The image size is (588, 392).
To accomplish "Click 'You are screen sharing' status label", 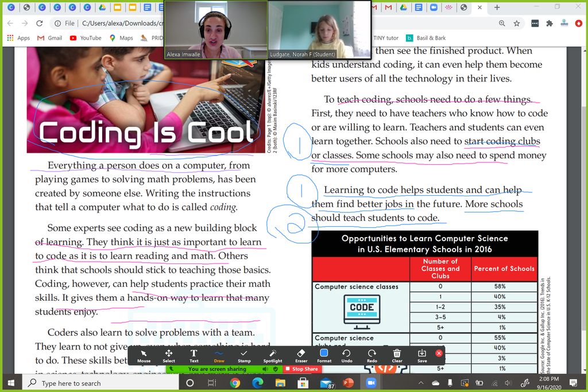I will pos(217,369).
